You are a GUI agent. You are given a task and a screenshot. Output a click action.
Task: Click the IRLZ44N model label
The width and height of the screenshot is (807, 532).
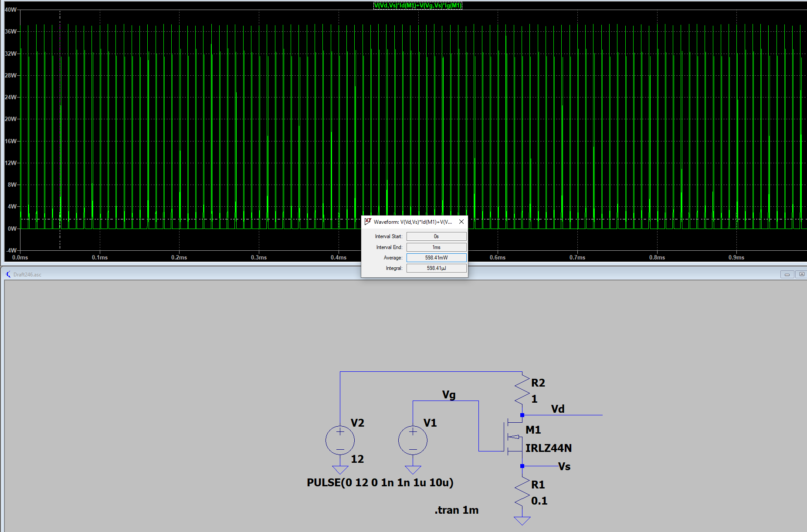click(549, 448)
